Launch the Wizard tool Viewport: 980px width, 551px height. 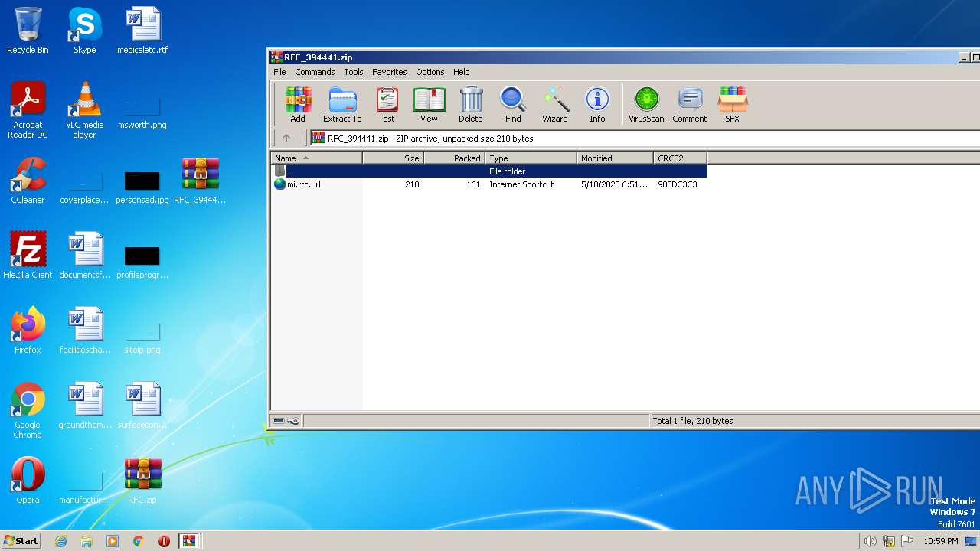click(x=555, y=105)
